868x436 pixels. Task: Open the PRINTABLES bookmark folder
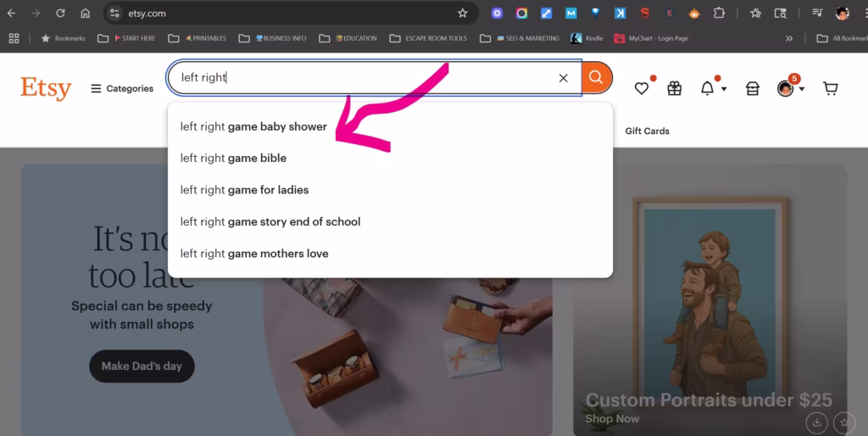[197, 38]
